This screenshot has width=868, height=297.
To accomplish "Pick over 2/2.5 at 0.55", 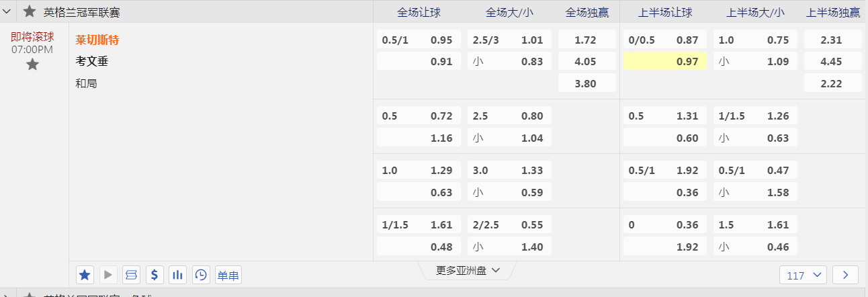I will click(509, 224).
